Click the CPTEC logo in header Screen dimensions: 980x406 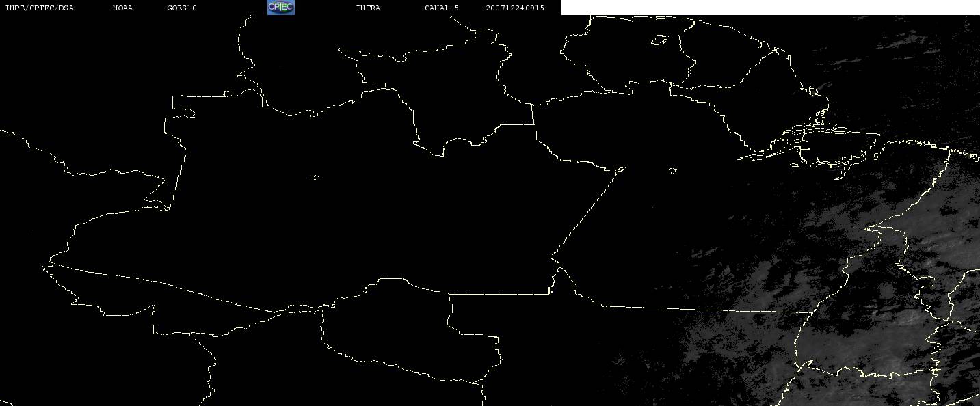tap(280, 8)
